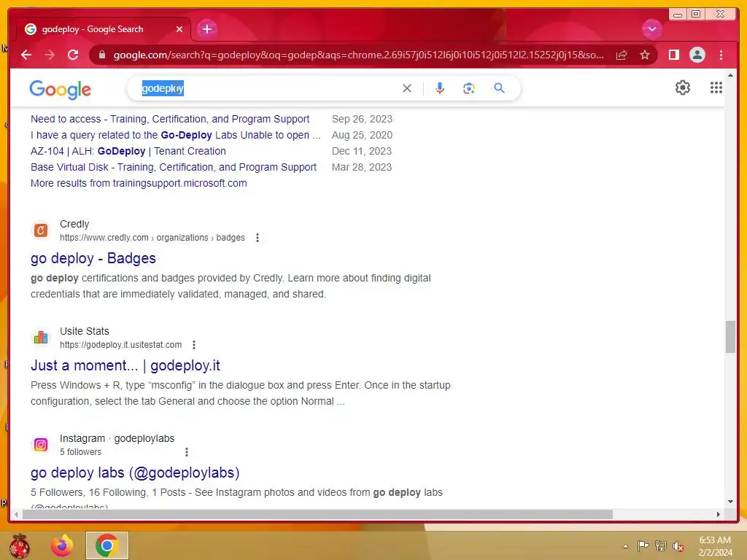This screenshot has width=747, height=560.
Task: Open Base Virtual Disk support link
Action: 174,168
